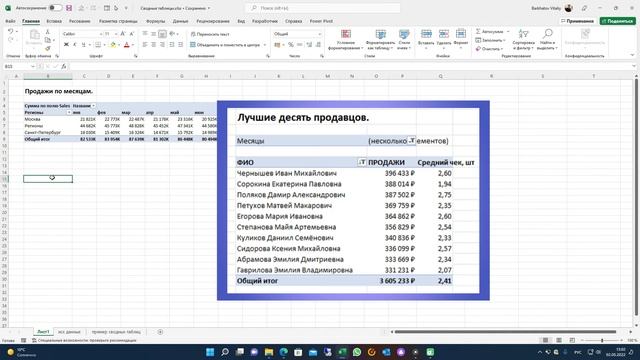Click Merge and Center button
640x360 pixels.
click(x=225, y=44)
